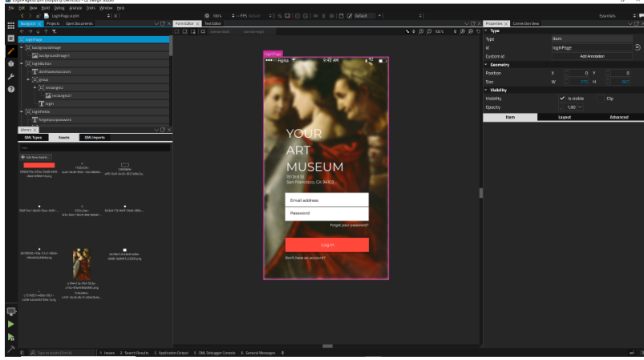Start debugging with play-bug icon

tap(11, 337)
